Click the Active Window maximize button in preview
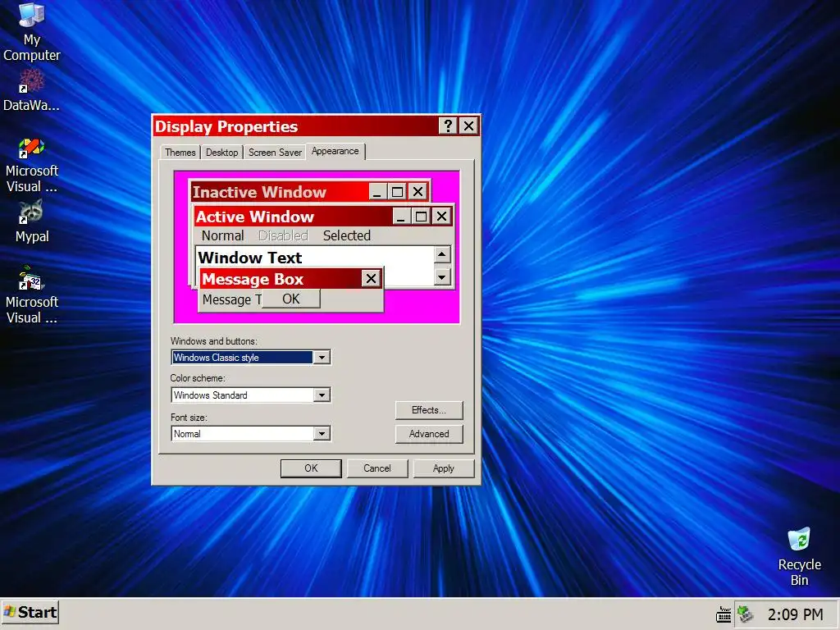Screen dimensions: 840x630 (x=422, y=217)
